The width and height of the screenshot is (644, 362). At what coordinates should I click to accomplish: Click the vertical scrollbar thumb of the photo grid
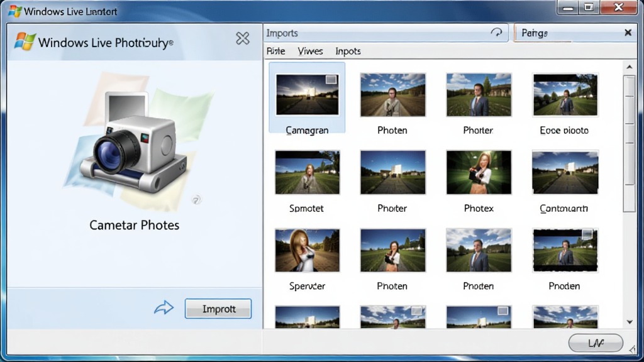pos(629,144)
